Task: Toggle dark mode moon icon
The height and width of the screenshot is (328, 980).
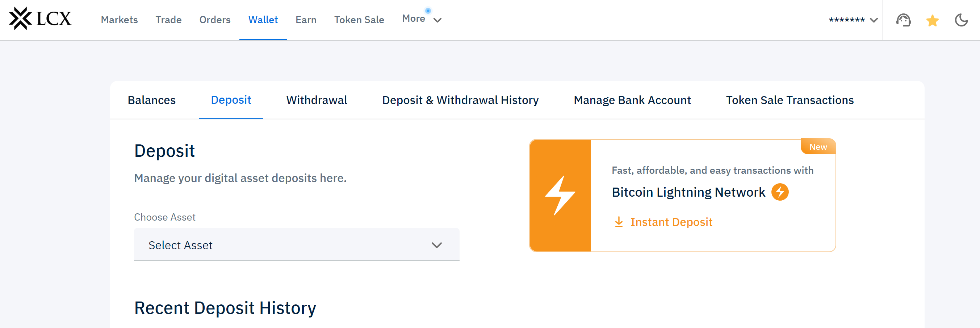Action: pyautogui.click(x=961, y=20)
